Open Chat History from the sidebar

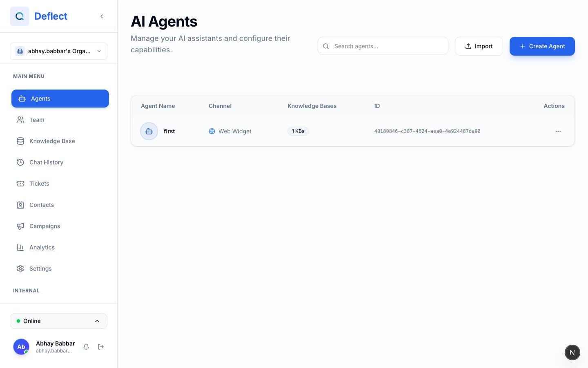[60, 162]
